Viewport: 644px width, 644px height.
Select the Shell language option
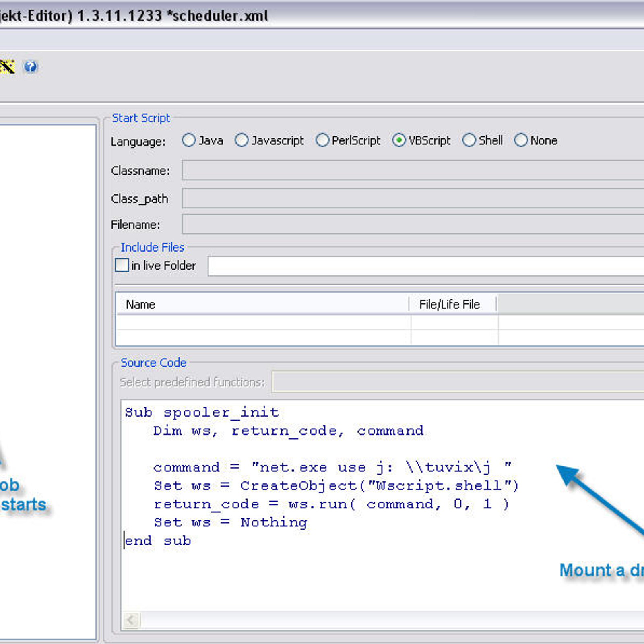pos(469,140)
